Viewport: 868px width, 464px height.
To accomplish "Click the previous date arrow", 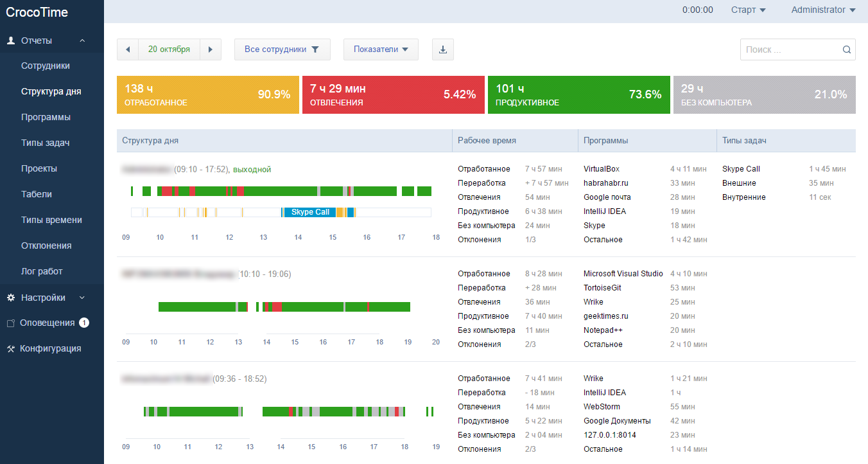I will click(x=128, y=49).
